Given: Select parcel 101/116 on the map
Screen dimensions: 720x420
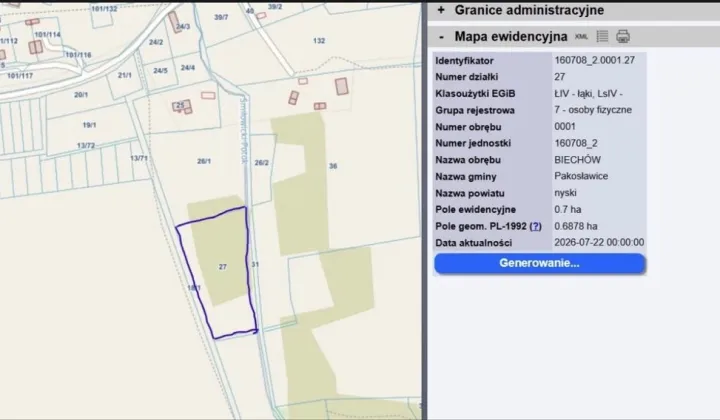Looking at the screenshot, I should point(78,55).
